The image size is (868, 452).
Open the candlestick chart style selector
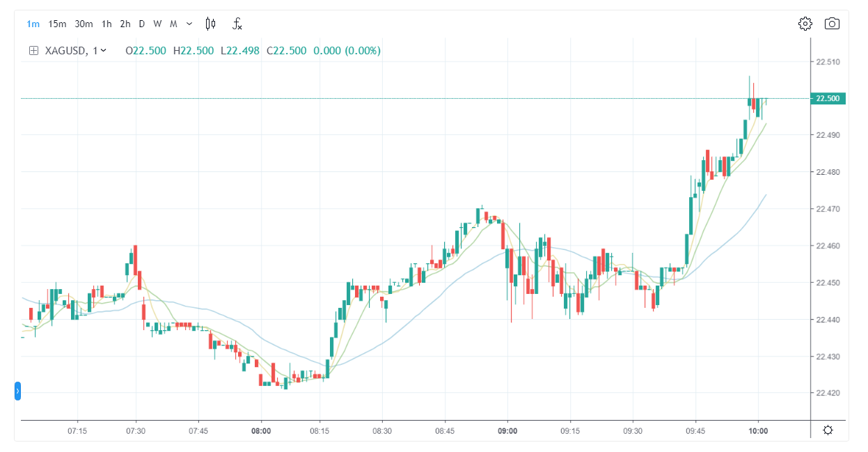coord(210,24)
